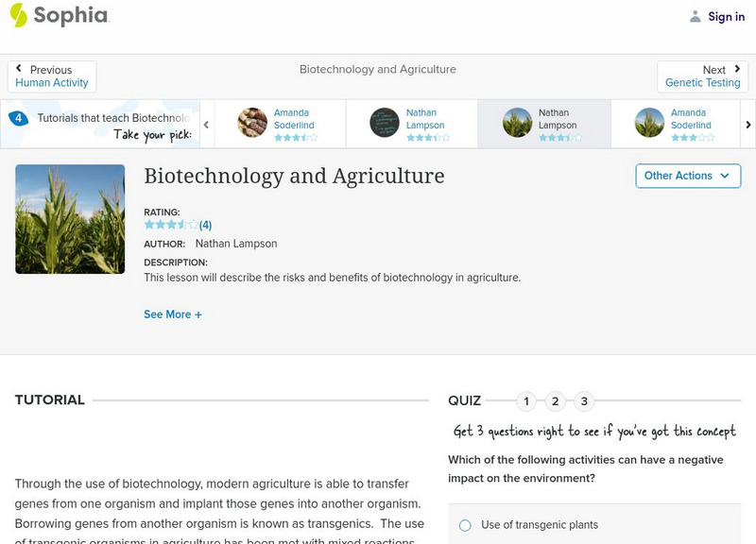Click the left carousel scroll arrow

204,124
